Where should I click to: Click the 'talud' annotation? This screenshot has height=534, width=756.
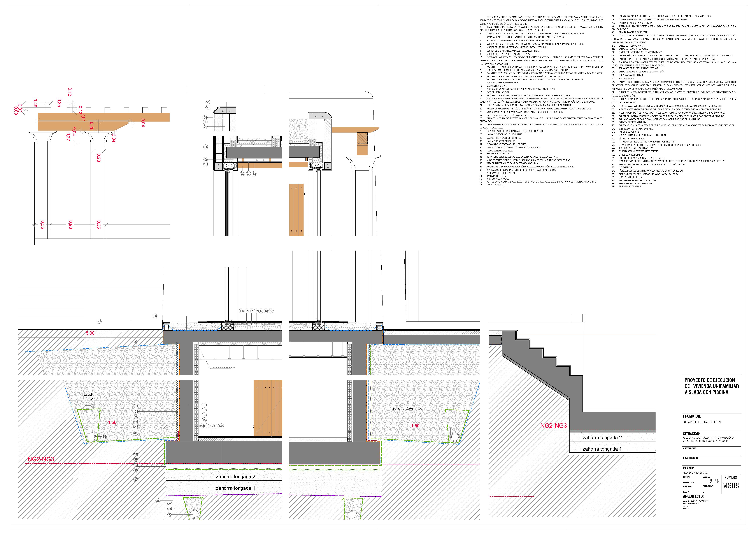[x=88, y=394]
